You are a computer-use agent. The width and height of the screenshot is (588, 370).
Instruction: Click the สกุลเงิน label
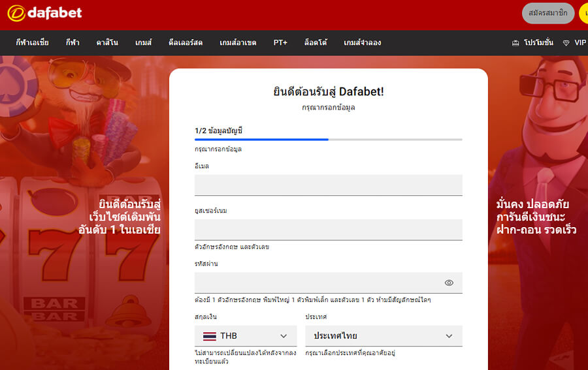point(206,317)
